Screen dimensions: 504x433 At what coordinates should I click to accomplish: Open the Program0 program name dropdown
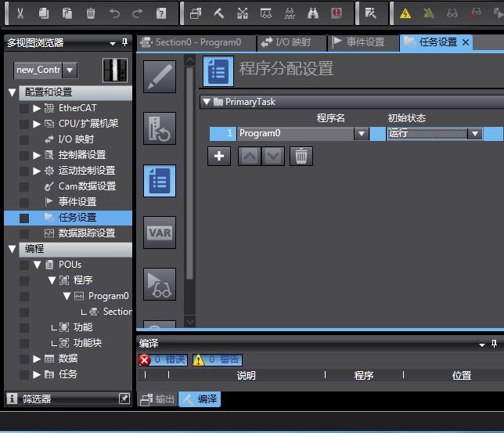pyautogui.click(x=361, y=134)
